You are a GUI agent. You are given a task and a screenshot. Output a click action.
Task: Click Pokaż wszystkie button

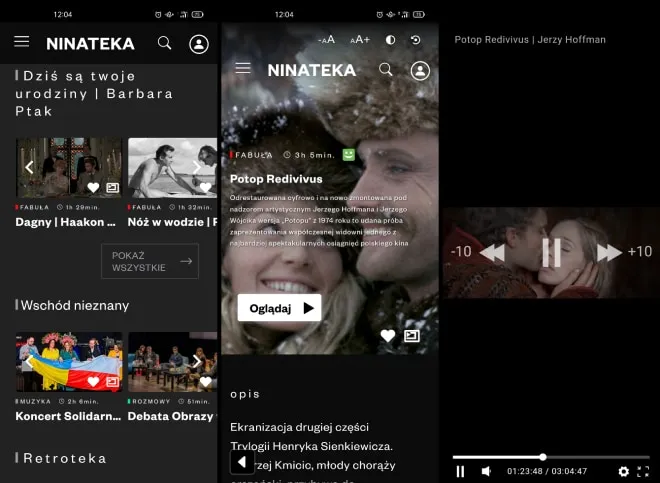(149, 262)
